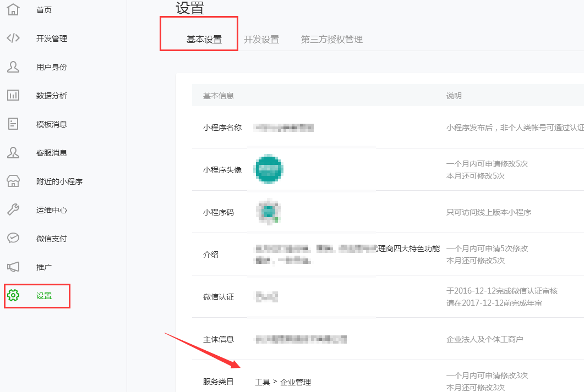The image size is (584, 392).
Task: Click the home icon in sidebar
Action: [x=13, y=10]
